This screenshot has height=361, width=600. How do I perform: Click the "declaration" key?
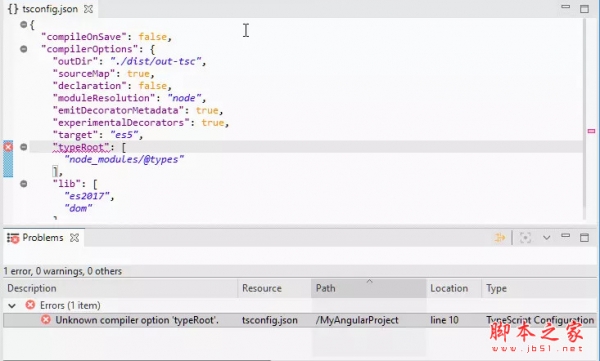click(x=90, y=86)
